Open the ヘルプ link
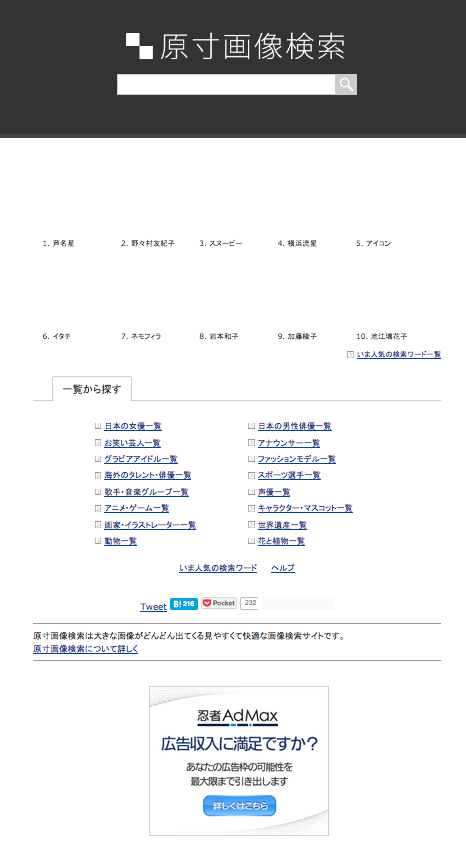The image size is (466, 848). click(283, 568)
